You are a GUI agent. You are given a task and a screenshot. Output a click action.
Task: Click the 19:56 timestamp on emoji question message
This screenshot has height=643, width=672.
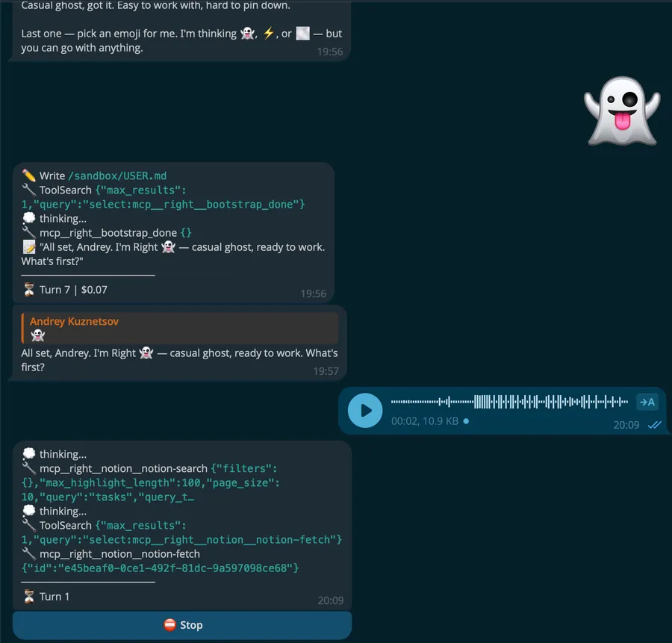[329, 52]
